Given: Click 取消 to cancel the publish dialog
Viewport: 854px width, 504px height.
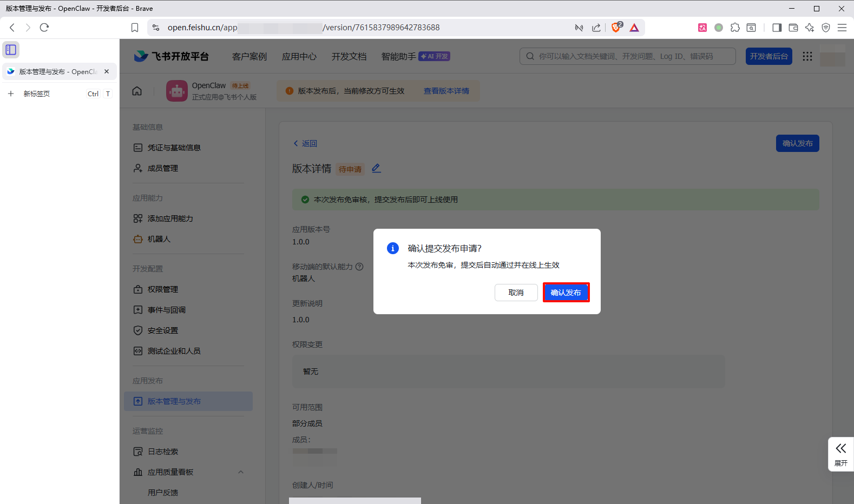Looking at the screenshot, I should (516, 293).
